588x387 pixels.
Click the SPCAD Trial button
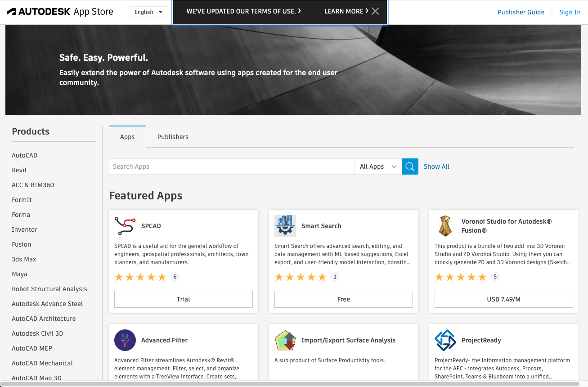click(184, 299)
